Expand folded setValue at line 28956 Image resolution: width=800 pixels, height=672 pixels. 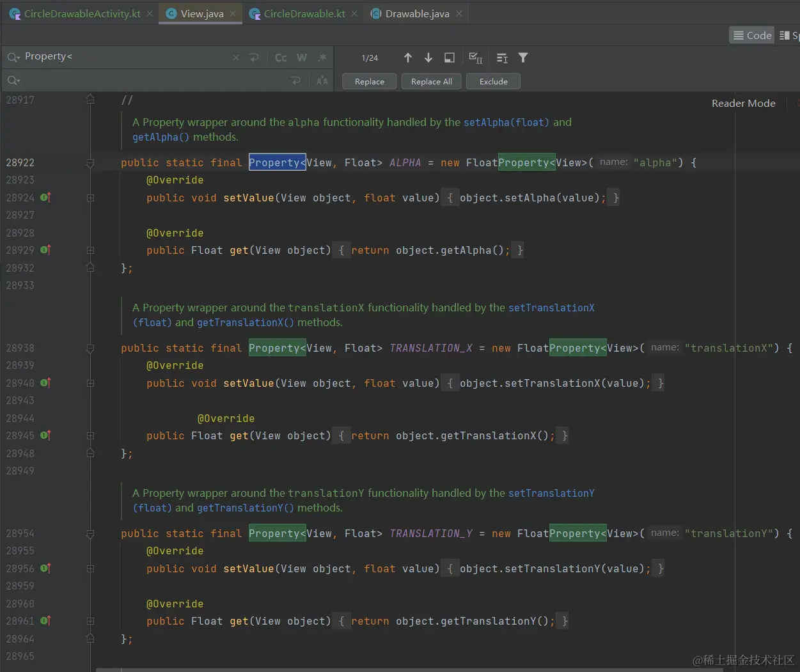pyautogui.click(x=90, y=569)
